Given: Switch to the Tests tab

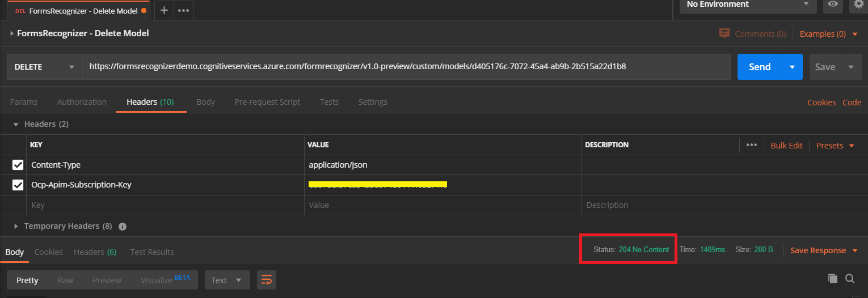Looking at the screenshot, I should [329, 102].
